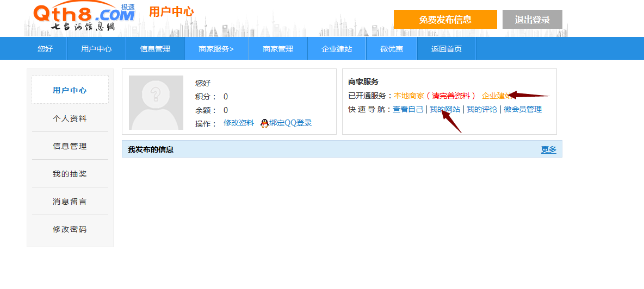This screenshot has width=644, height=289.
Task: Open the 我的网站 quick navigation link
Action: click(444, 109)
